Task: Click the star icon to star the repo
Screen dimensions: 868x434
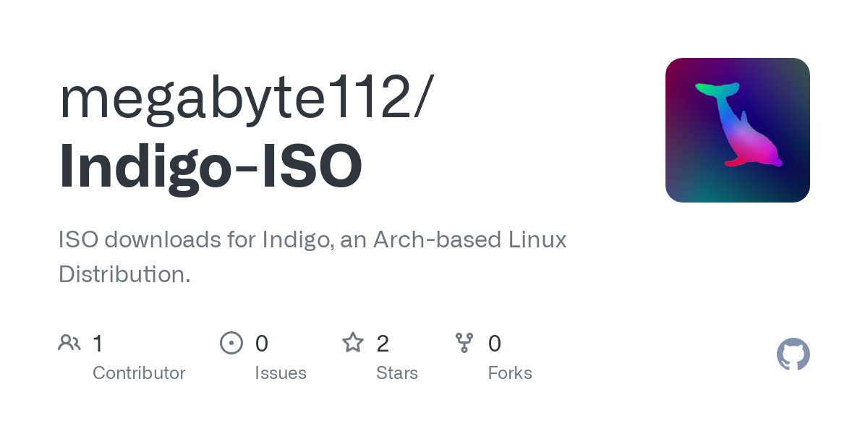Action: coord(353,342)
